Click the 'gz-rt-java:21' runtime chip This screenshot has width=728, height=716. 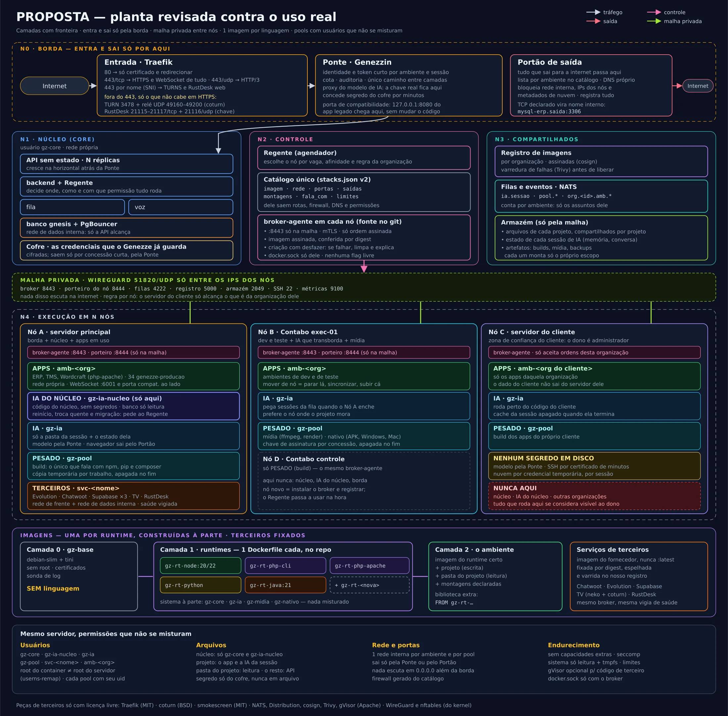pyautogui.click(x=285, y=585)
